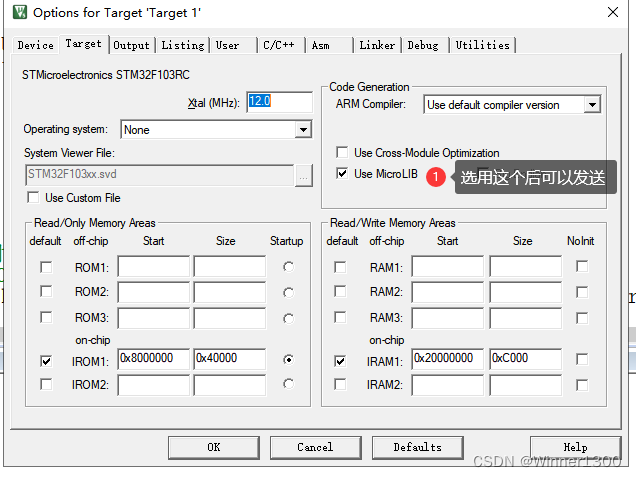Switch to the Device tab
Image resolution: width=636 pixels, height=477 pixels.
pyautogui.click(x=35, y=45)
